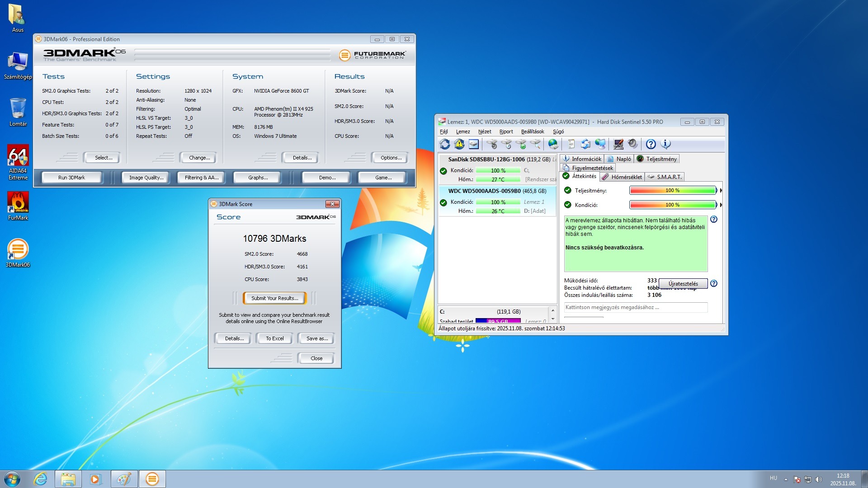Screen dimensions: 868x488
Task: Switch to the S.M.A.R.T. tab
Action: (x=665, y=177)
